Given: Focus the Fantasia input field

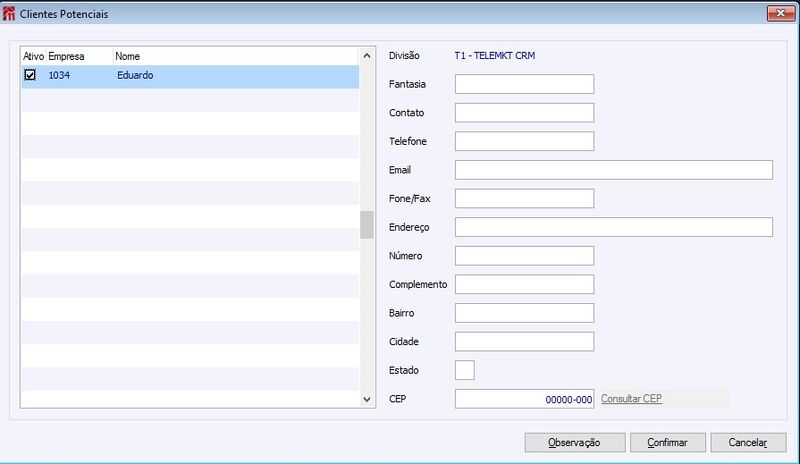Looking at the screenshot, I should [x=524, y=84].
